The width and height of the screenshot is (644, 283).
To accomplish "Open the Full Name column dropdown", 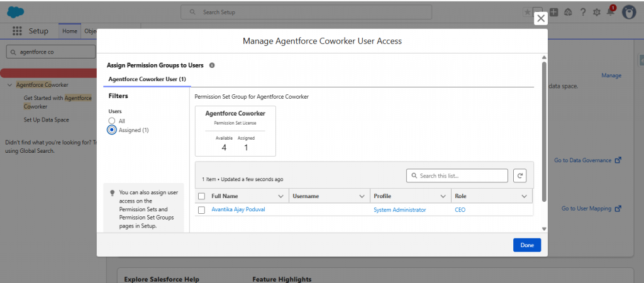I will 281,196.
